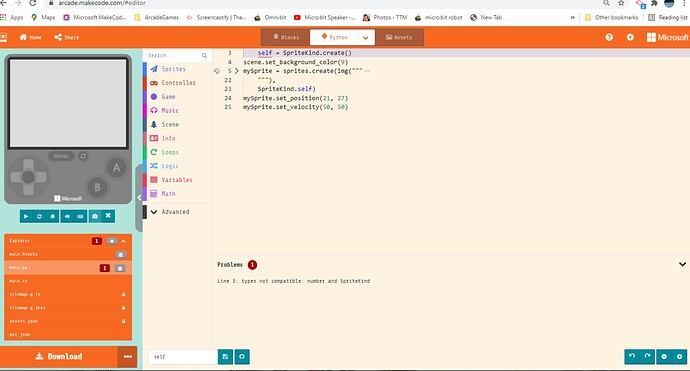
Task: Open assets.json in Explorer
Action: pyautogui.click(x=68, y=321)
